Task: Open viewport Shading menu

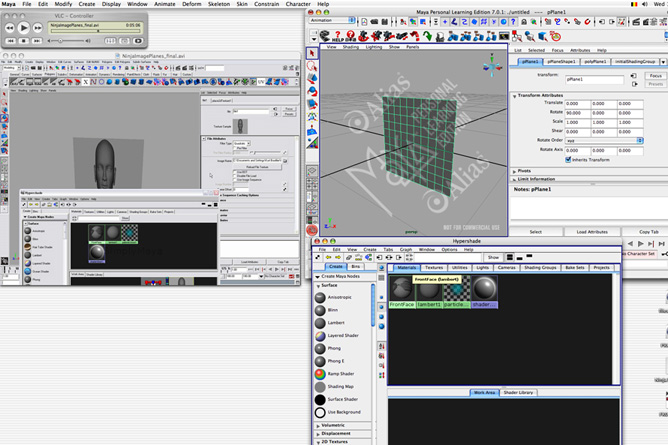Action: coord(350,47)
